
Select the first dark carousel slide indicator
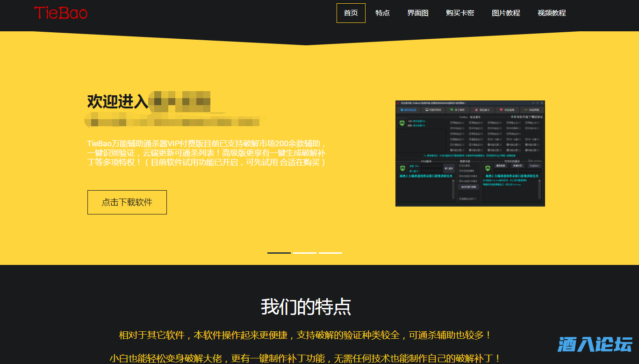tap(279, 253)
